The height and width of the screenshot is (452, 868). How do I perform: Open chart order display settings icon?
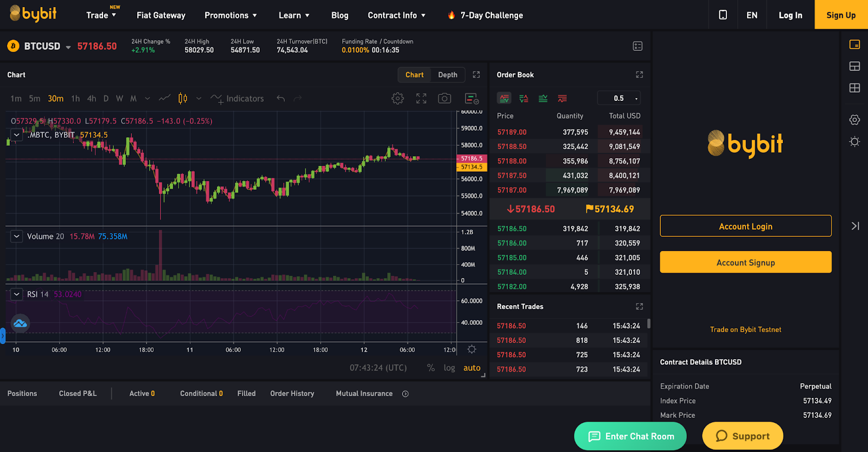coord(472,99)
